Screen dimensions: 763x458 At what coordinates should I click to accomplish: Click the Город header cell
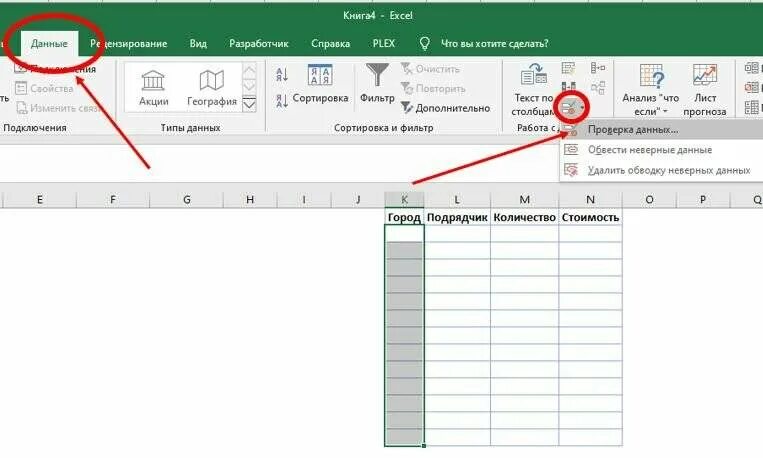(x=404, y=217)
